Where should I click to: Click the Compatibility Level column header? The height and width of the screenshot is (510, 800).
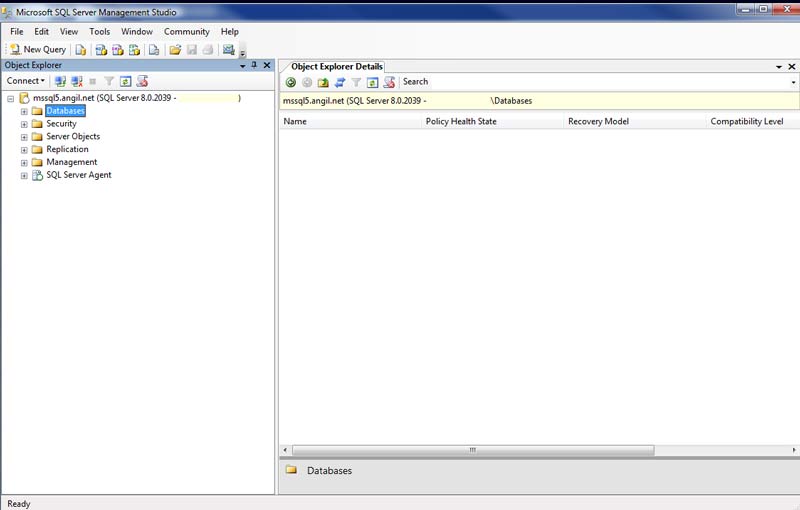(753, 121)
